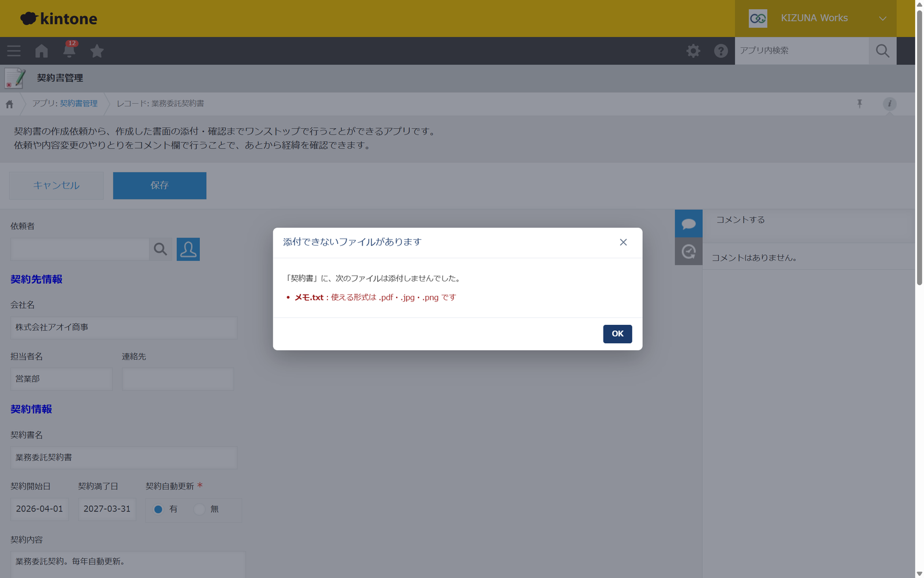Click the メモ.txt file name in dialog
The image size is (924, 578).
[x=309, y=298]
